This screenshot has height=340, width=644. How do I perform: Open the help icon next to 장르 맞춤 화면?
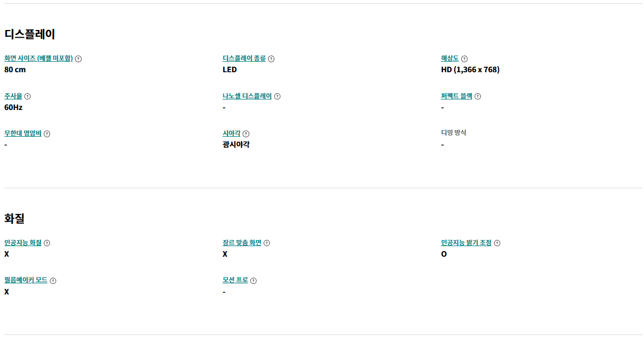267,243
